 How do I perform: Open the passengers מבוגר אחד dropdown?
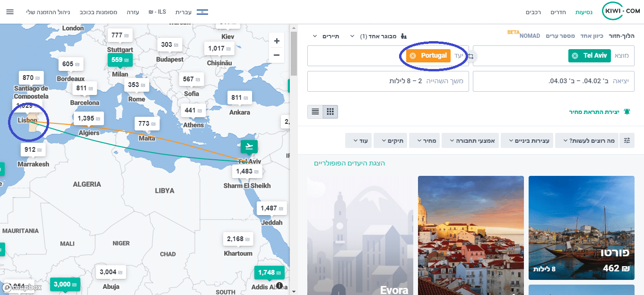coord(378,36)
